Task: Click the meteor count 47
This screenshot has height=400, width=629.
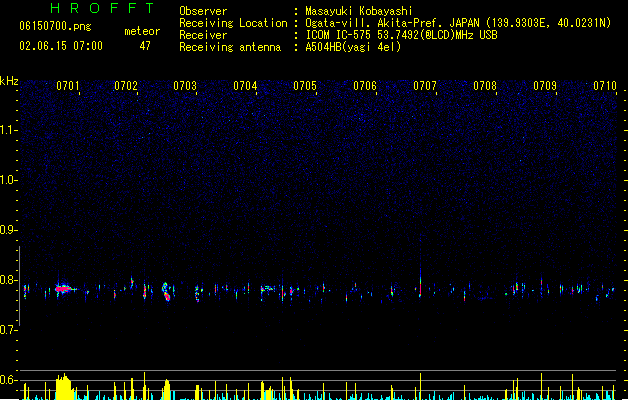Action: (145, 46)
